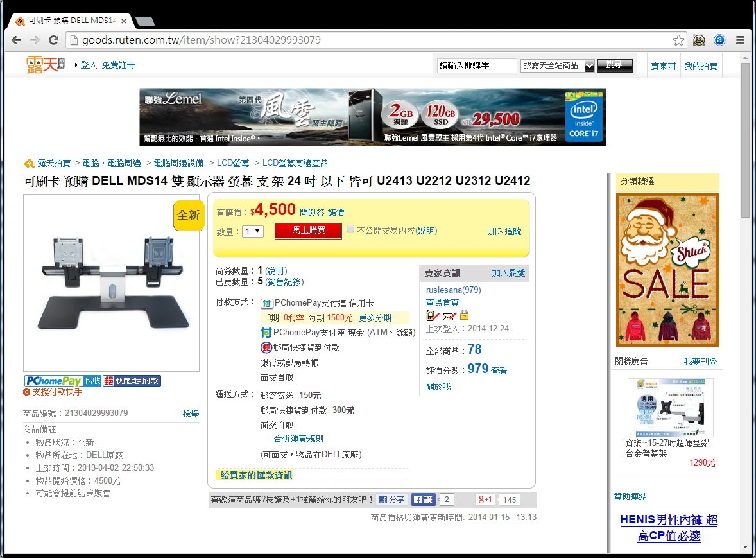The image size is (756, 558).
Task: Click the face extension icon in toolbar
Action: [x=699, y=40]
